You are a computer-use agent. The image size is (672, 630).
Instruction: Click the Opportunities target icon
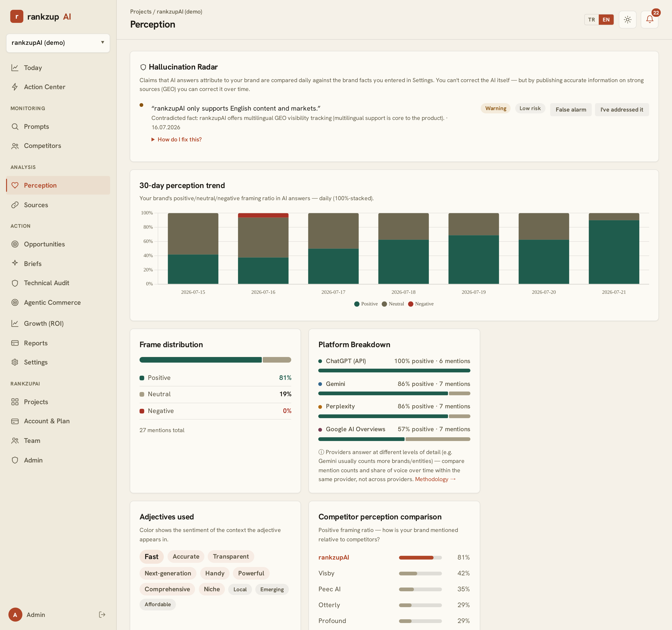point(15,244)
